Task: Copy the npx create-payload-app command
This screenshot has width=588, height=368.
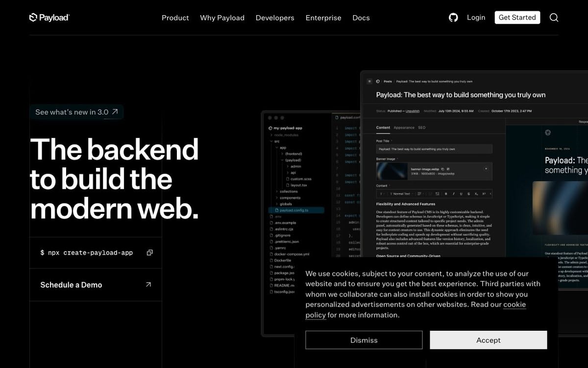Action: coord(149,253)
